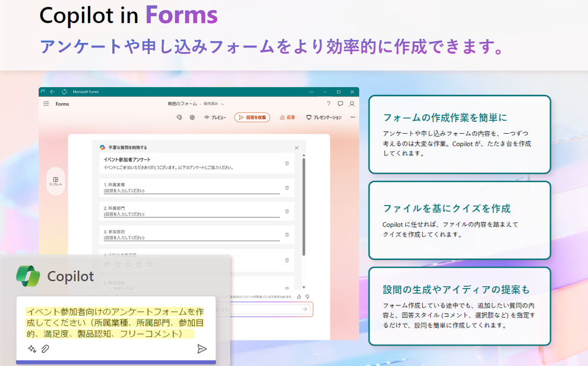Open the theme palette icon
Image resolution: width=588 pixels, height=366 pixels.
[179, 118]
